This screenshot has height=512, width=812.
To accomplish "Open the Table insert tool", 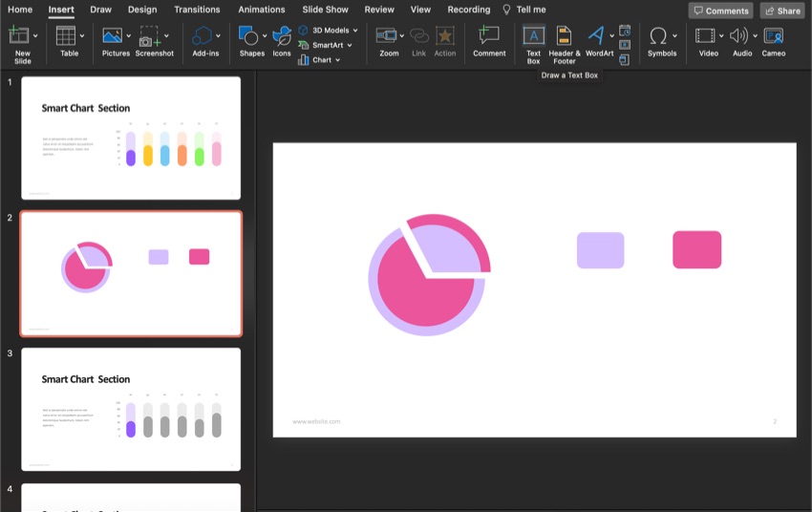I will [x=66, y=36].
